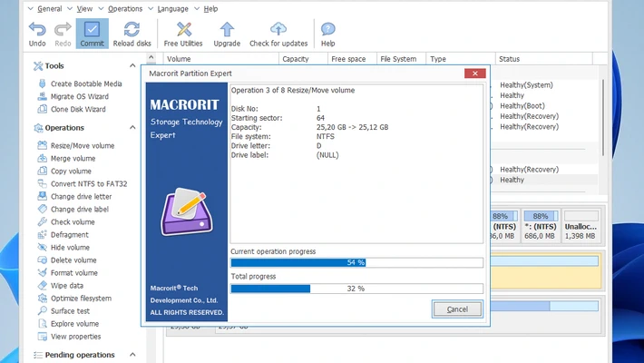Click Create Bootable Media icon
Screen dimensions: 644x363
42,83
